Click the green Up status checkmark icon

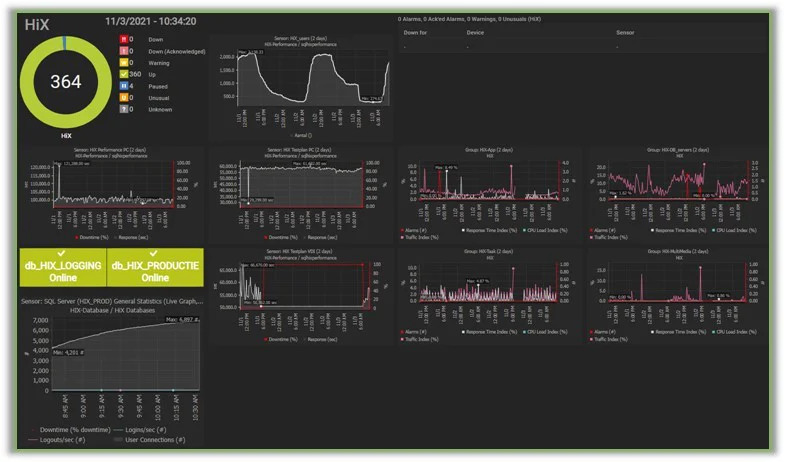pos(124,76)
